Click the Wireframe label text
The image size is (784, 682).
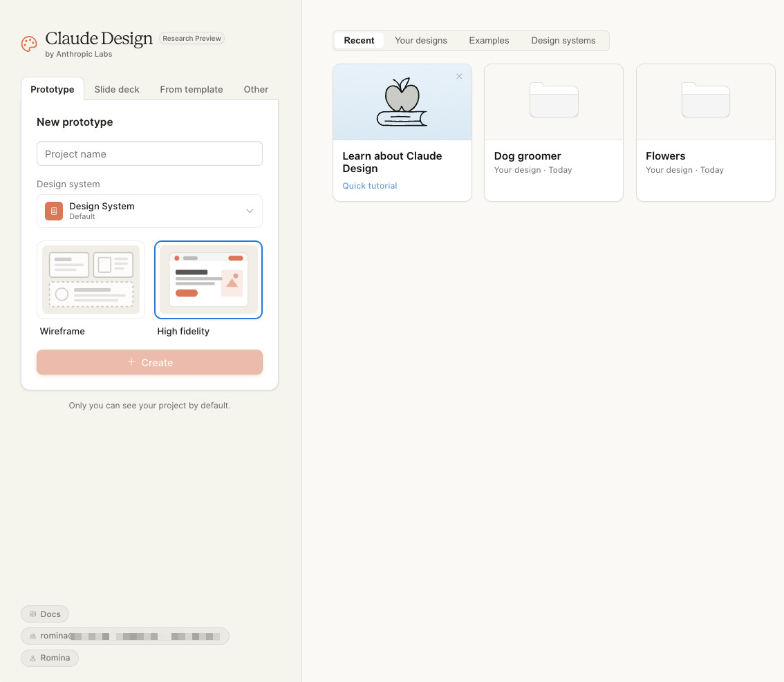tap(62, 331)
